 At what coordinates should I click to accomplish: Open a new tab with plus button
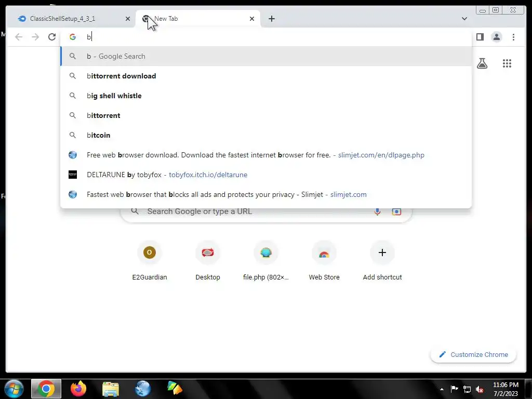tap(271, 19)
